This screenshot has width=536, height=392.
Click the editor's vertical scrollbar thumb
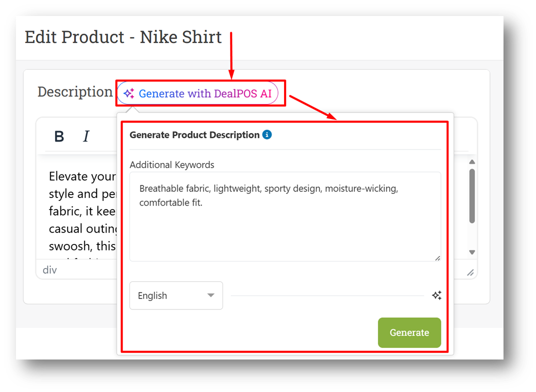472,196
